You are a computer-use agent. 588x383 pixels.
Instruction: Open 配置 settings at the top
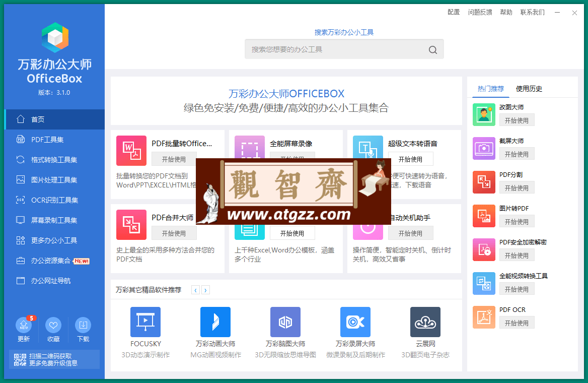454,13
